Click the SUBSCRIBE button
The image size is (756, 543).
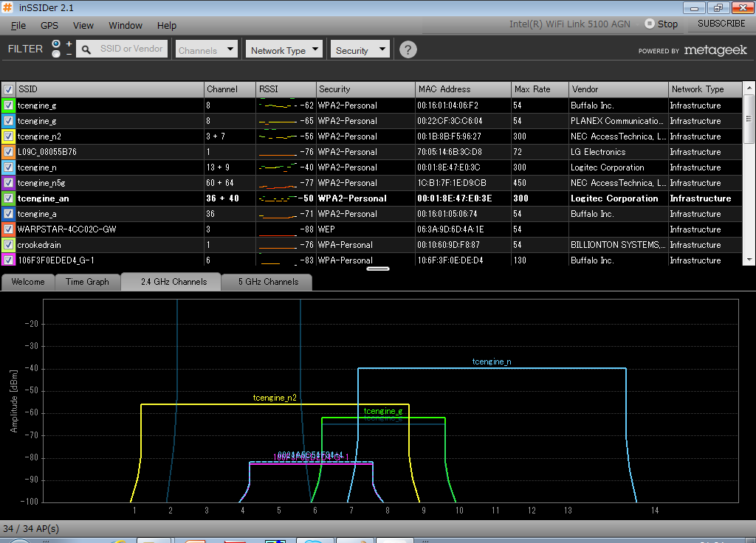coord(721,24)
